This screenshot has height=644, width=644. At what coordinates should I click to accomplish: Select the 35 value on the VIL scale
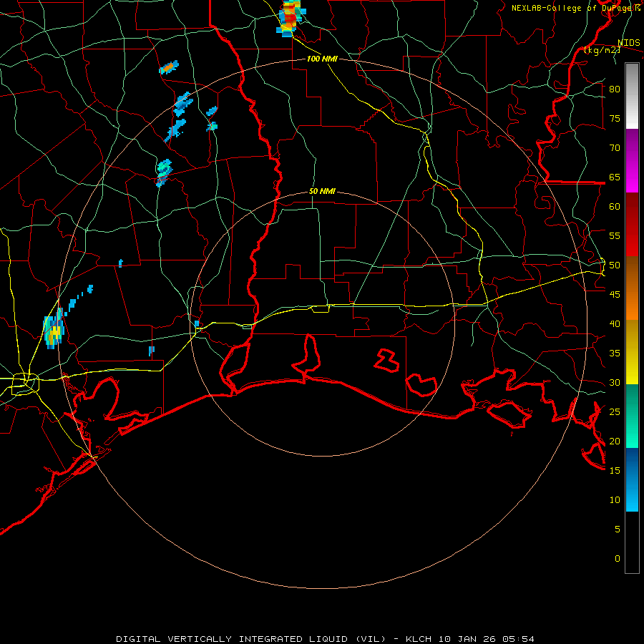coord(615,353)
